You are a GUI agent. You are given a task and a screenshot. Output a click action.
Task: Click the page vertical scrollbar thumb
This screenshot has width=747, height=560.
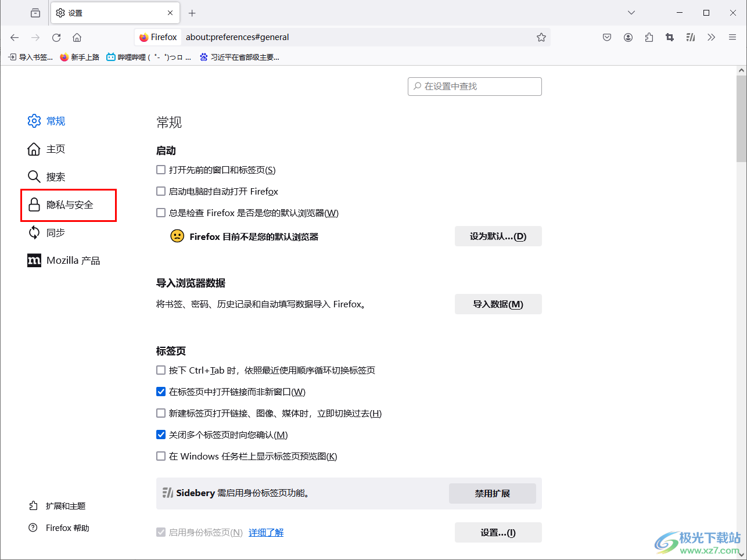(x=741, y=119)
